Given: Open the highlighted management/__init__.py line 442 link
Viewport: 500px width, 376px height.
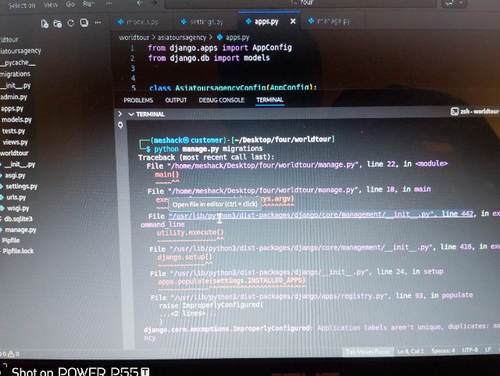Looking at the screenshot, I should coord(321,215).
